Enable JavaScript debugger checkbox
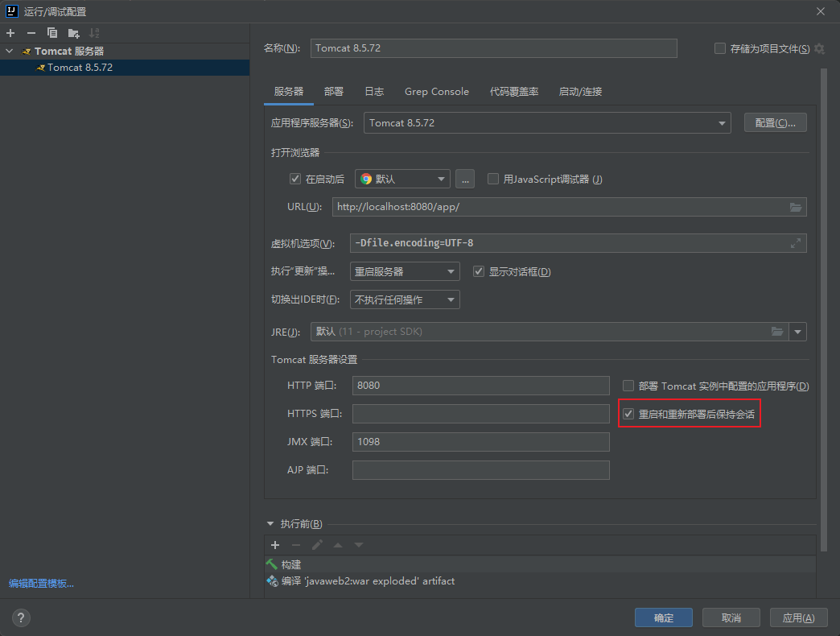This screenshot has width=840, height=636. (493, 179)
